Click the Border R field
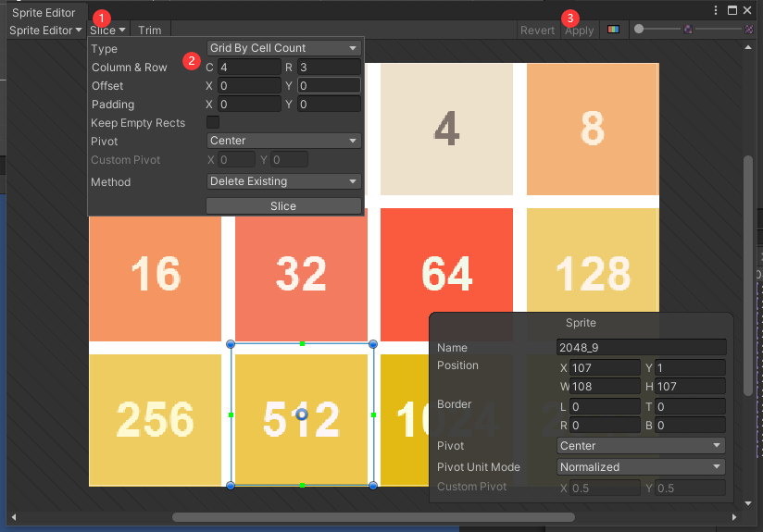763x532 pixels. coord(605,425)
